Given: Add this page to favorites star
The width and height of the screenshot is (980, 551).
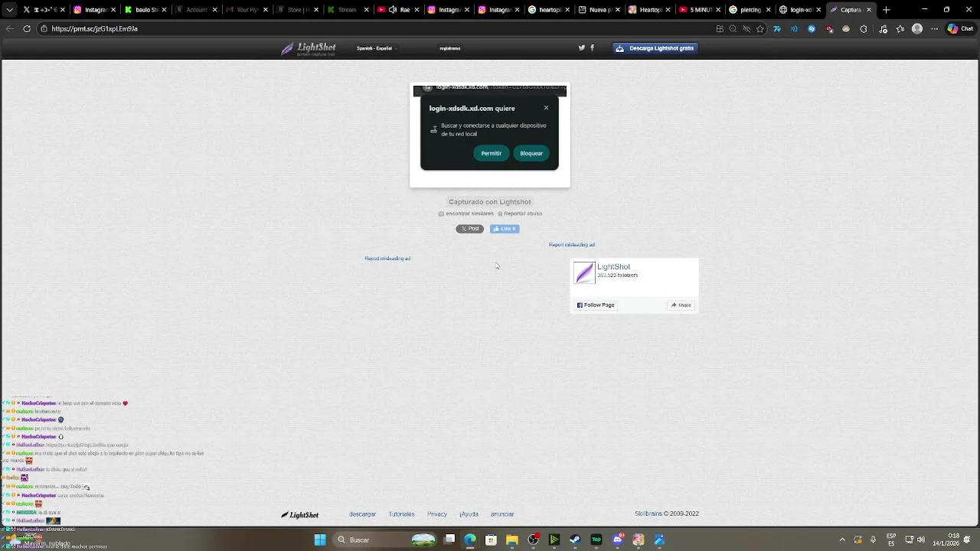Looking at the screenshot, I should pyautogui.click(x=760, y=29).
